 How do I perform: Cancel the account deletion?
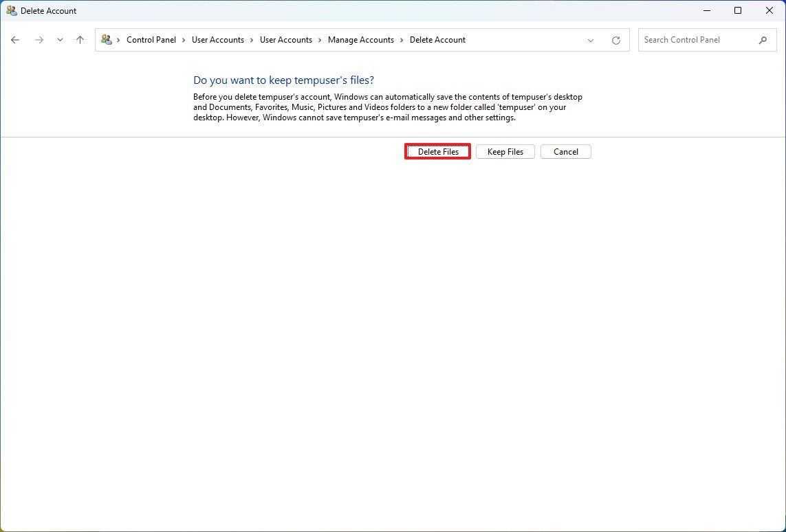(x=565, y=151)
